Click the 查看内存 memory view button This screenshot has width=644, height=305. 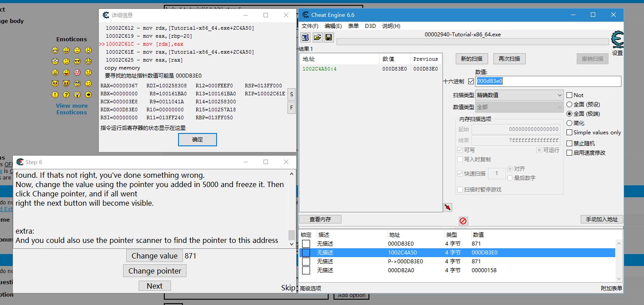(320, 219)
